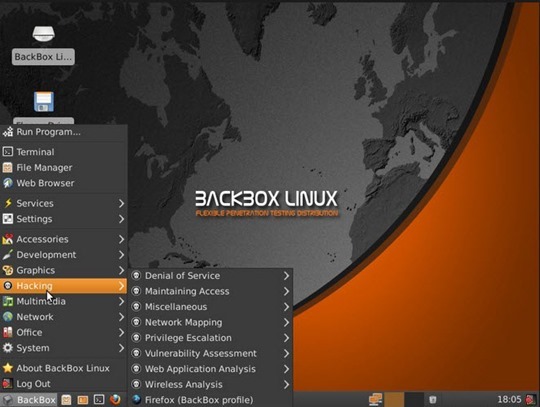Click the Settings icon in the menu
The height and width of the screenshot is (407, 540).
click(8, 219)
